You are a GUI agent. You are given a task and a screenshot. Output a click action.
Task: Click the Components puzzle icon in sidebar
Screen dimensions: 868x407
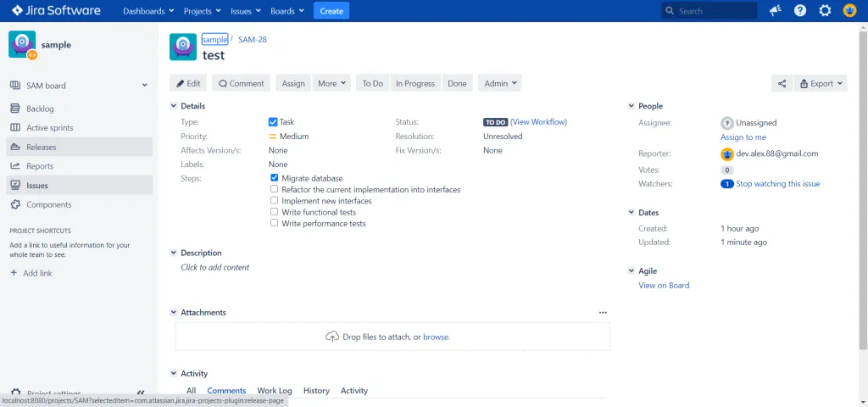coord(15,204)
